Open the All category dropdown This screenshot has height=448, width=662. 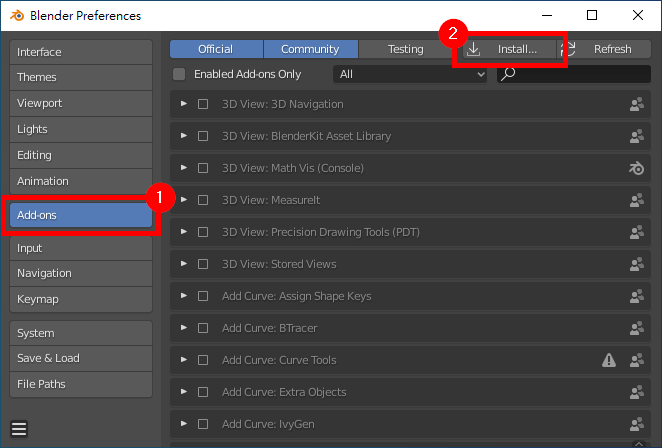410,74
